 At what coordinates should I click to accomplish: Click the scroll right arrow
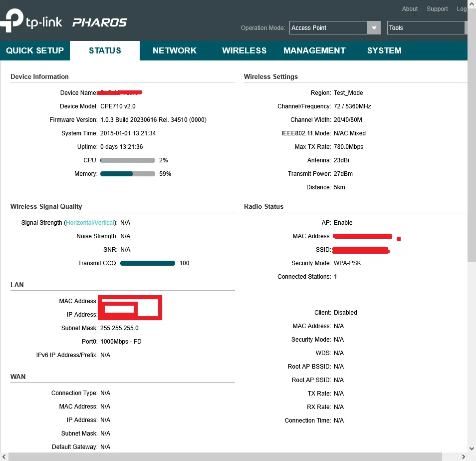[463, 457]
